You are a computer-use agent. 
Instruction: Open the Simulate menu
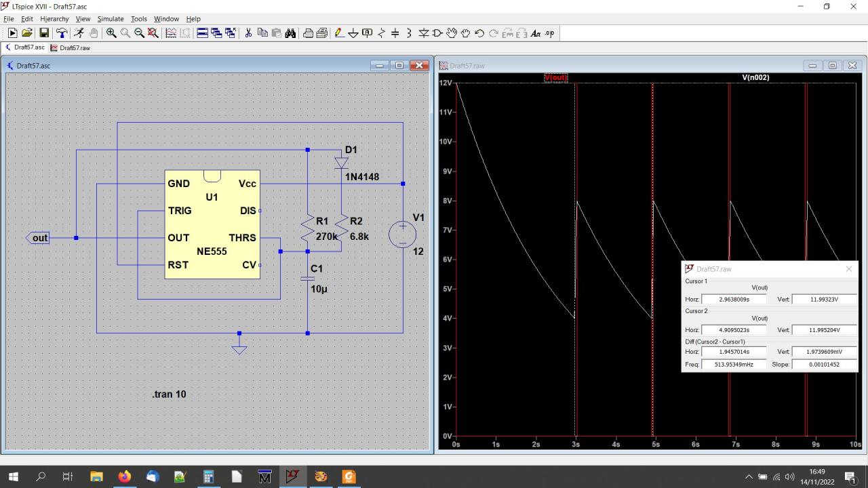(110, 19)
